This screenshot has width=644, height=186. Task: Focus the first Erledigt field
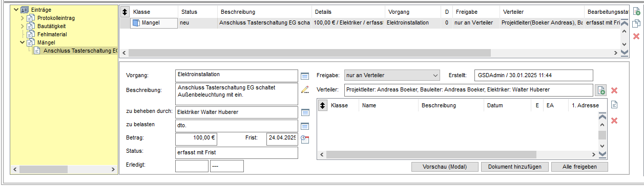tap(192, 166)
